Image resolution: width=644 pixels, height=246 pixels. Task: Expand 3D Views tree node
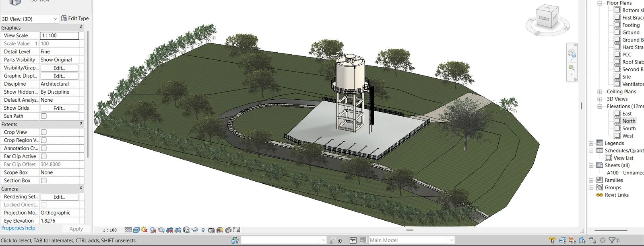[600, 99]
